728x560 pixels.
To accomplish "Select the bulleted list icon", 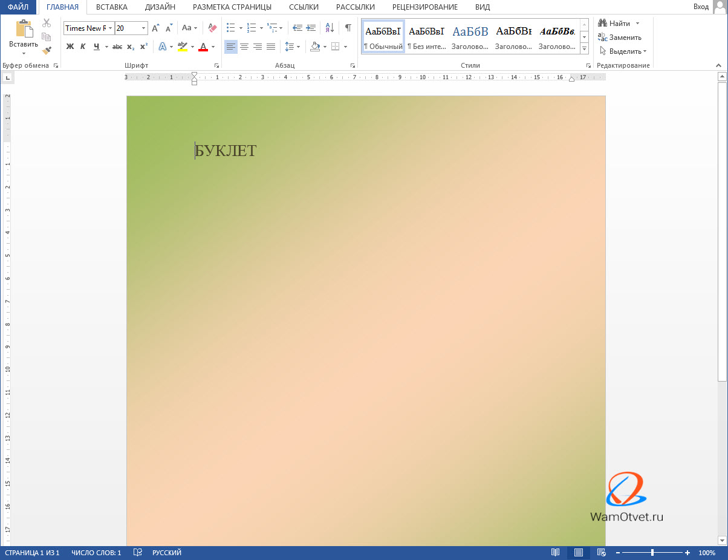I will 230,28.
